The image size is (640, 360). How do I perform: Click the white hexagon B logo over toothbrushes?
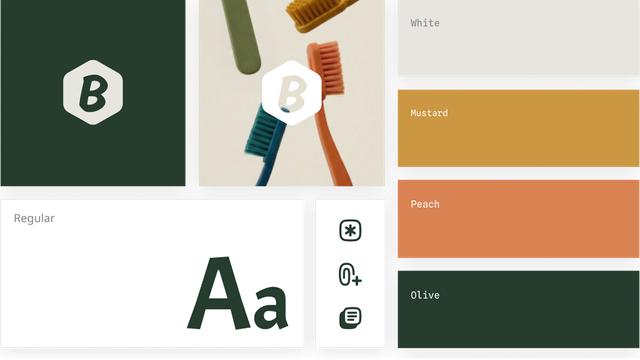tap(291, 93)
